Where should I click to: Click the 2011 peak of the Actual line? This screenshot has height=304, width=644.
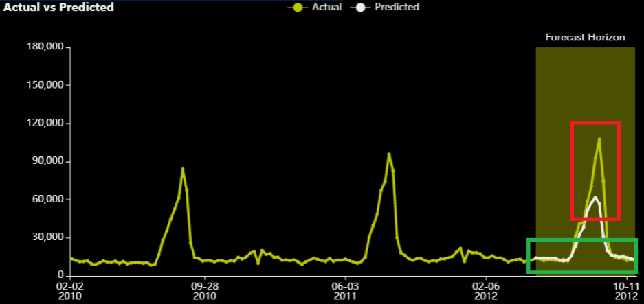tap(389, 154)
